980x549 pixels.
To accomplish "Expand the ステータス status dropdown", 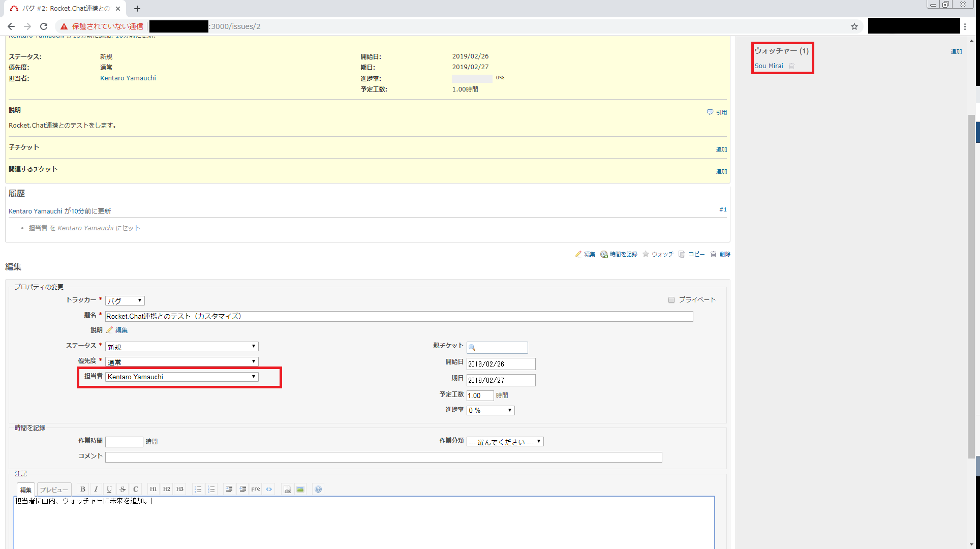I will (x=181, y=347).
